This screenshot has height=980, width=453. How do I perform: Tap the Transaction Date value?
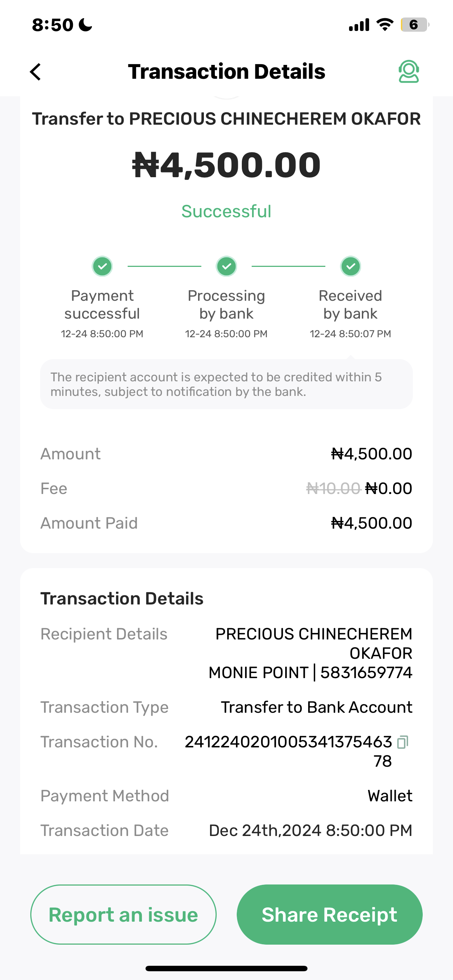310,831
